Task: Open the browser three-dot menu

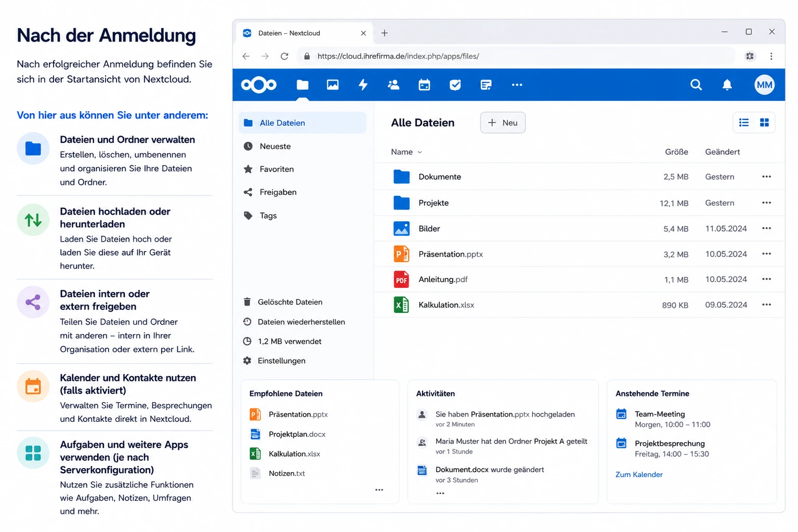Action: (x=771, y=56)
